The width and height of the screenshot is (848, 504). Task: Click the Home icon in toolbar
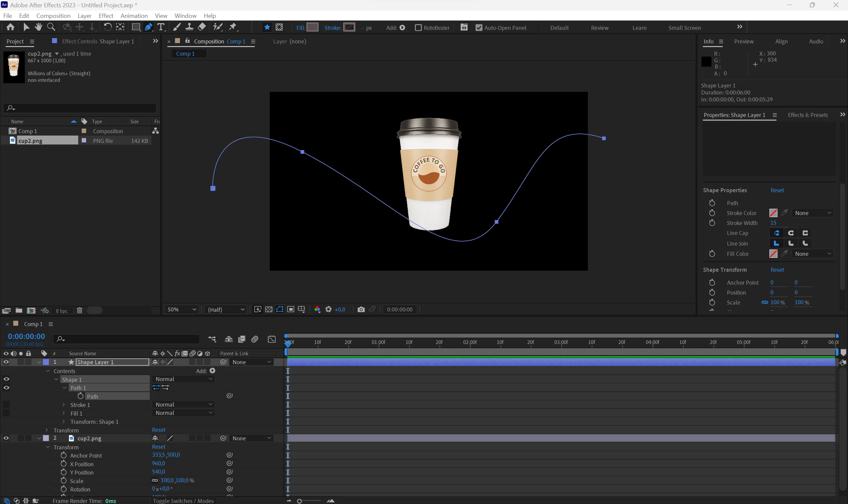(11, 27)
